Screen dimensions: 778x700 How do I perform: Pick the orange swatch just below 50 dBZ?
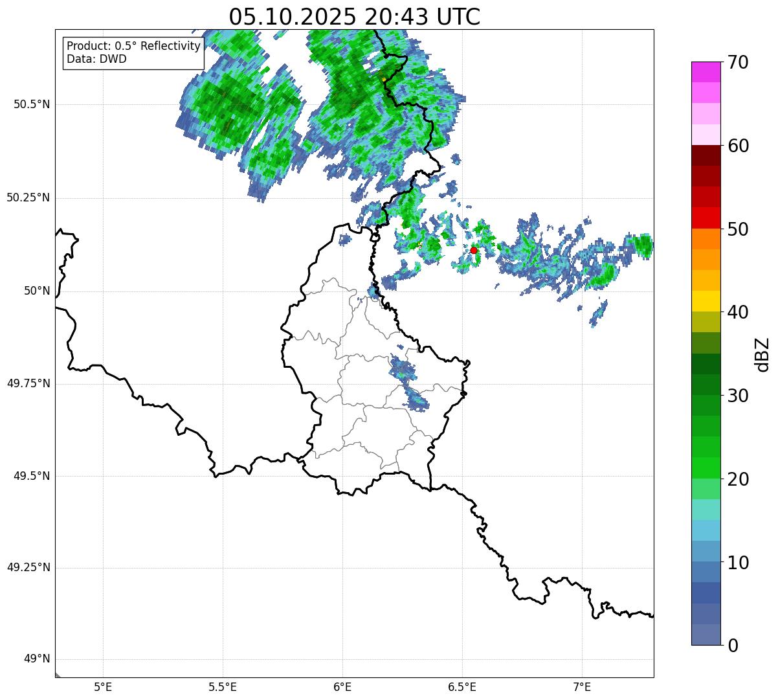(706, 239)
